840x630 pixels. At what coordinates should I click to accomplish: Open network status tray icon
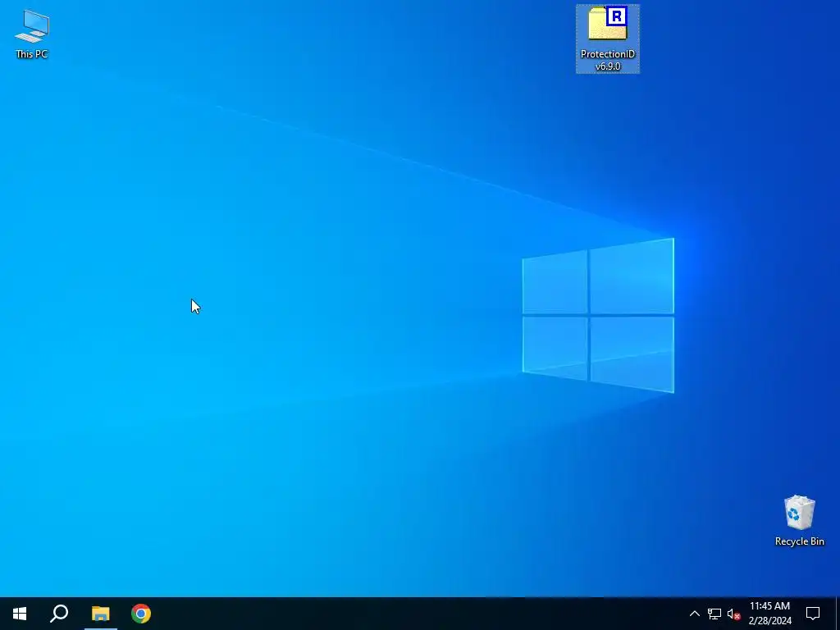click(x=714, y=614)
